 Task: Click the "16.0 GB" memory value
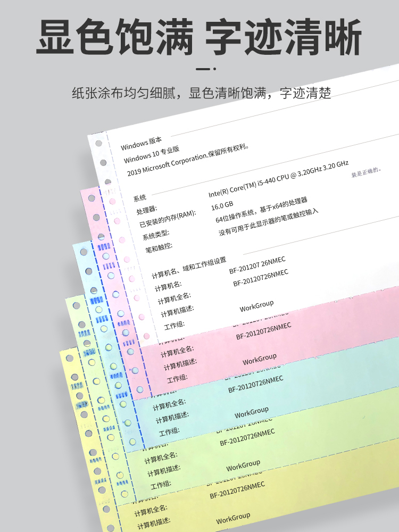pos(222,205)
